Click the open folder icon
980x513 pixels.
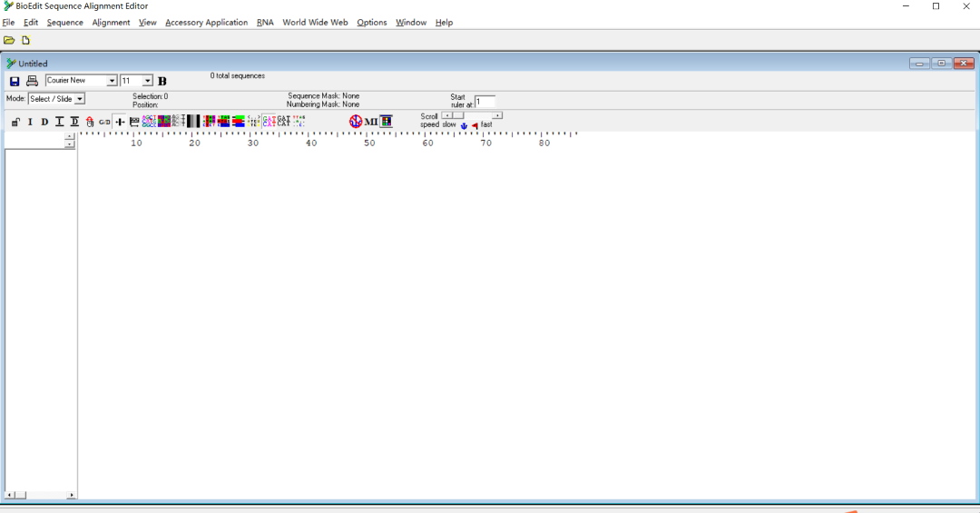tap(9, 40)
